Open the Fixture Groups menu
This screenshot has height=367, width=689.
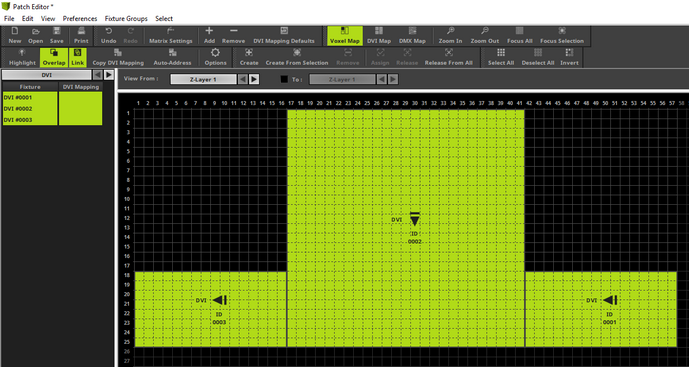tap(126, 18)
